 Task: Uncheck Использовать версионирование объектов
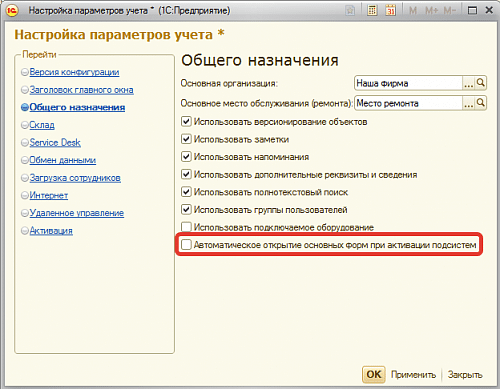(186, 121)
